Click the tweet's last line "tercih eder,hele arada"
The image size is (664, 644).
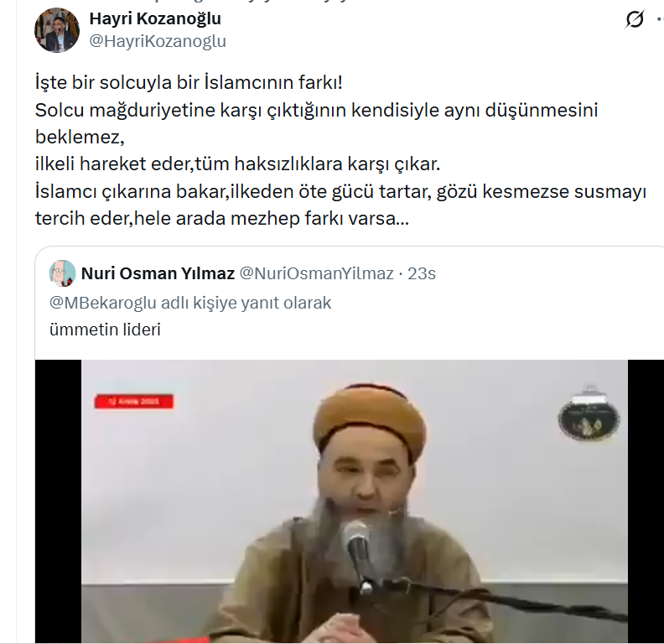pyautogui.click(x=131, y=219)
